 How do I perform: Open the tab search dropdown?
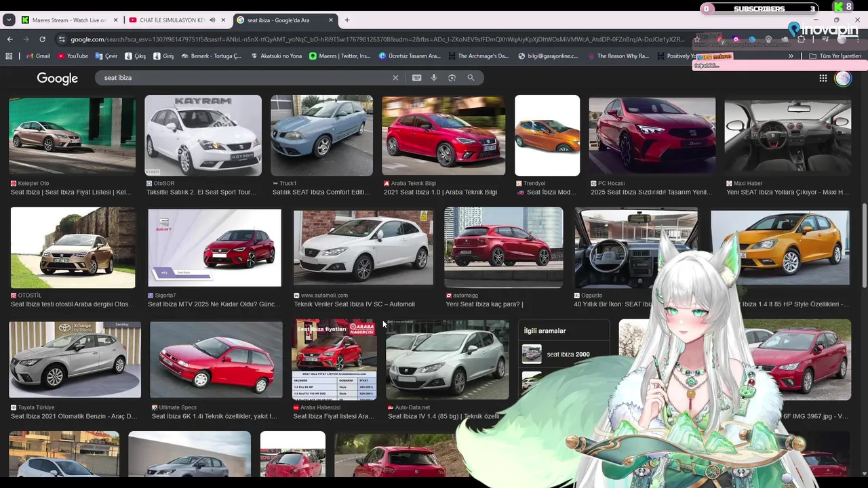9,20
